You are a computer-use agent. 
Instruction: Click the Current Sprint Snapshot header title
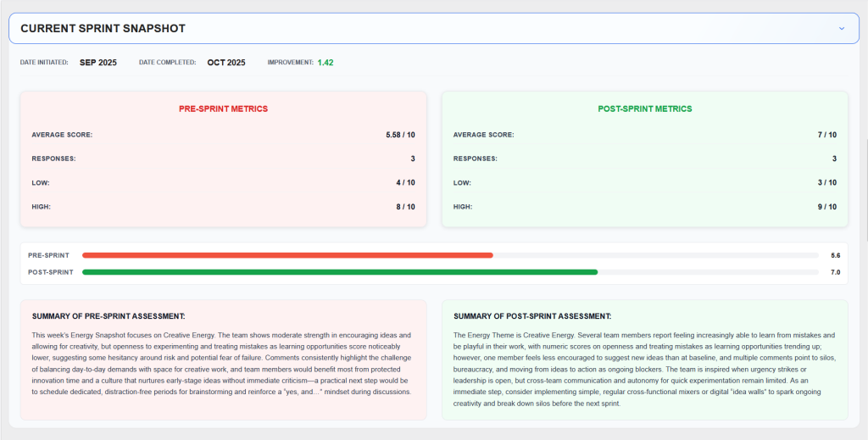(x=103, y=29)
